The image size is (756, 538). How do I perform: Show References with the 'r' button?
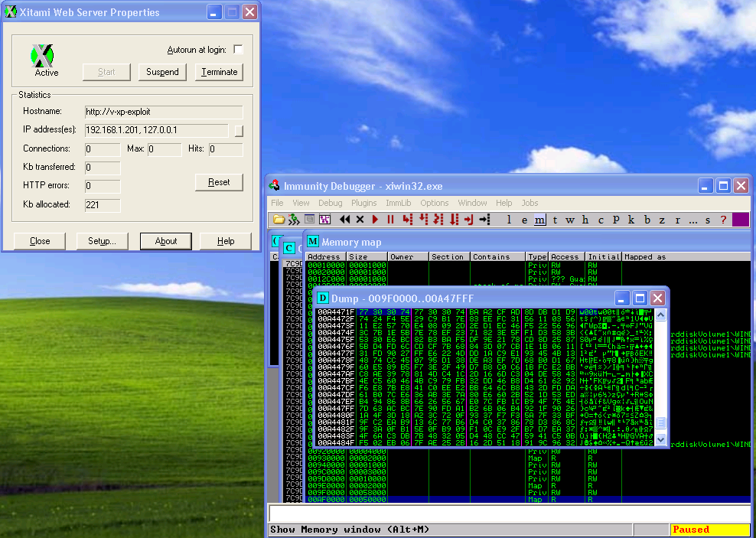coord(677,220)
